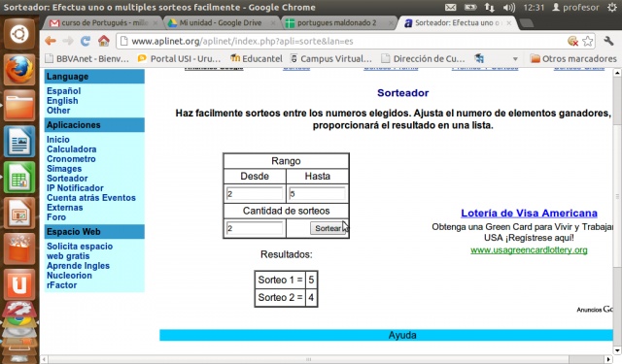Click the Sortear button
The height and width of the screenshot is (364, 622).
pos(328,228)
